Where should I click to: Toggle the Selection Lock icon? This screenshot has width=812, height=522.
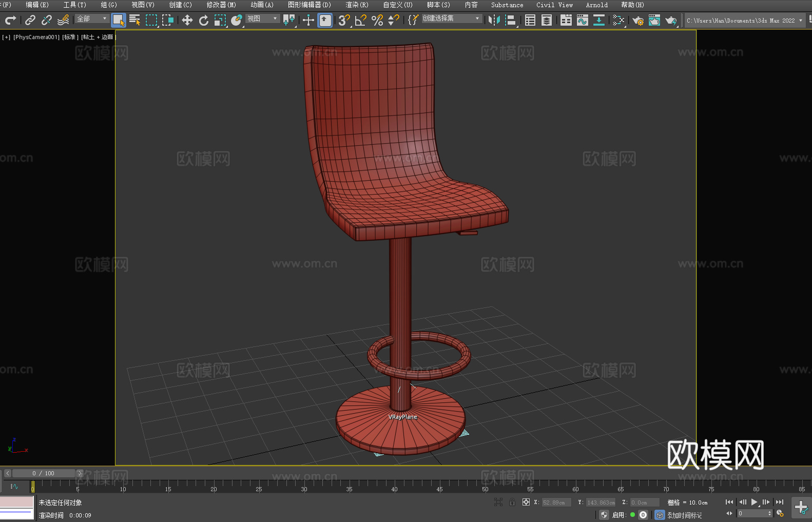(512, 502)
